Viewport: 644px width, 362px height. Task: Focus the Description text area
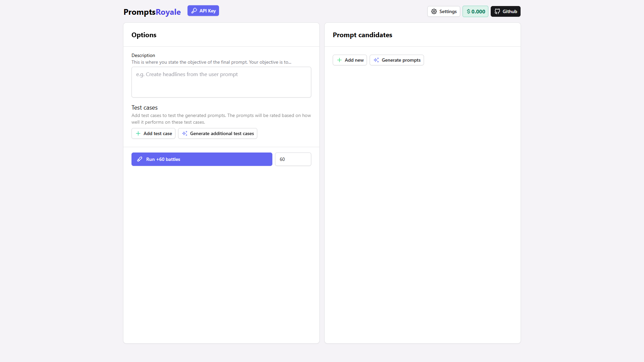tap(221, 82)
